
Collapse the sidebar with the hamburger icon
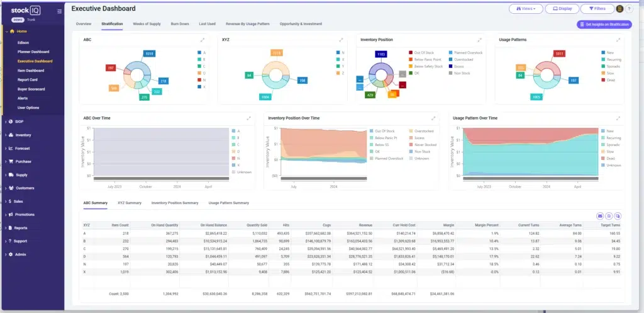click(x=60, y=11)
